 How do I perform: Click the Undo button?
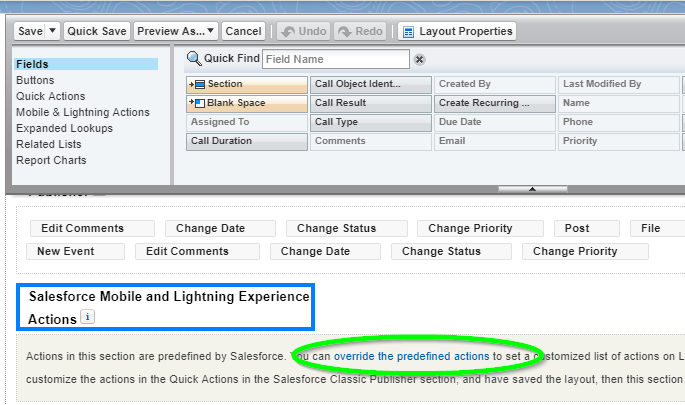[x=304, y=31]
